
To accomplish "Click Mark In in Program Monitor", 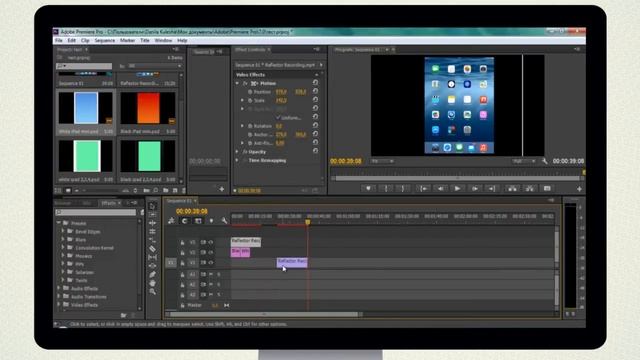I will [x=385, y=189].
